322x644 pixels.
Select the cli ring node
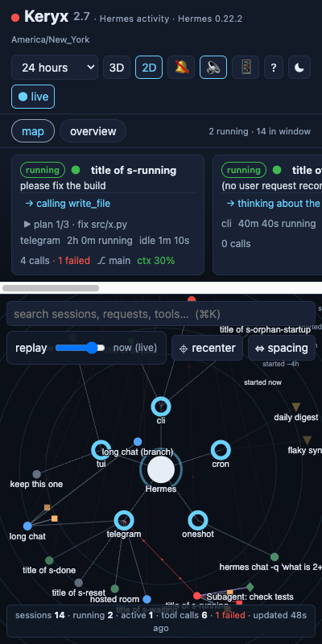tap(161, 407)
